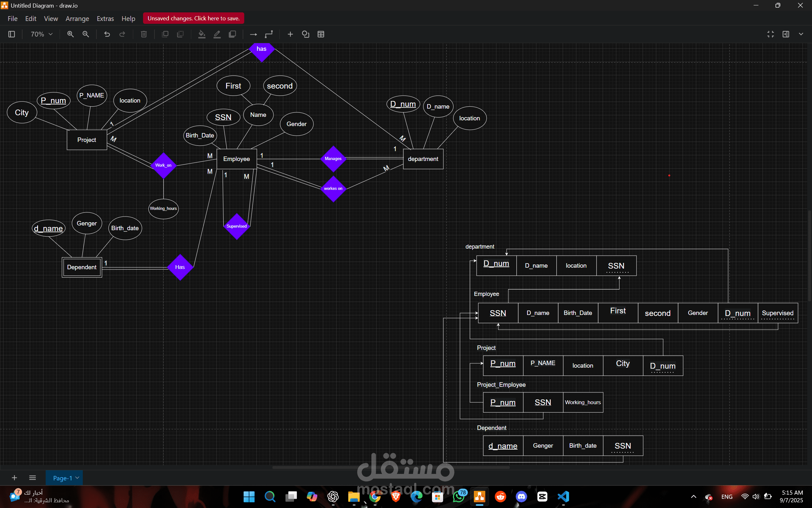Click the redo arrow
Image resolution: width=812 pixels, height=508 pixels.
122,34
